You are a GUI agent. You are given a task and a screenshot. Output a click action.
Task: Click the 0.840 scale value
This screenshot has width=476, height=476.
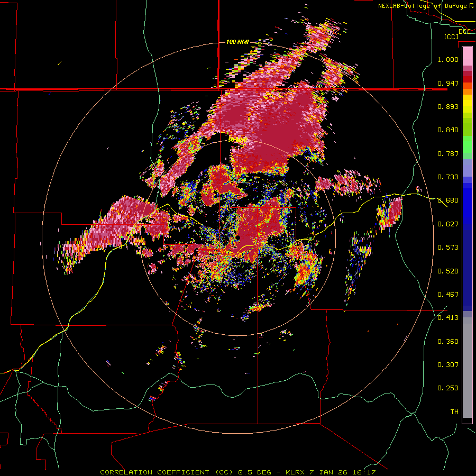click(448, 130)
